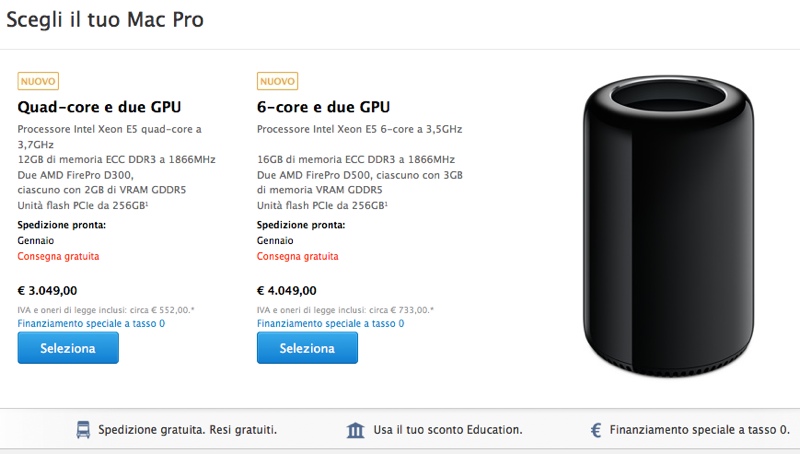Click the NUOVO badge above Quad-core model
Image resolution: width=800 pixels, height=454 pixels.
tap(38, 81)
